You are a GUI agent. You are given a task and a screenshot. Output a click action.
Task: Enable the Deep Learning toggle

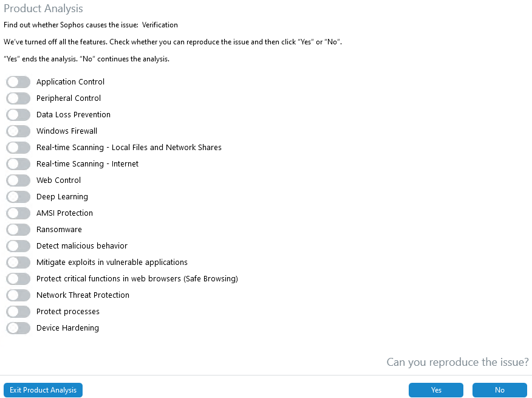click(18, 197)
